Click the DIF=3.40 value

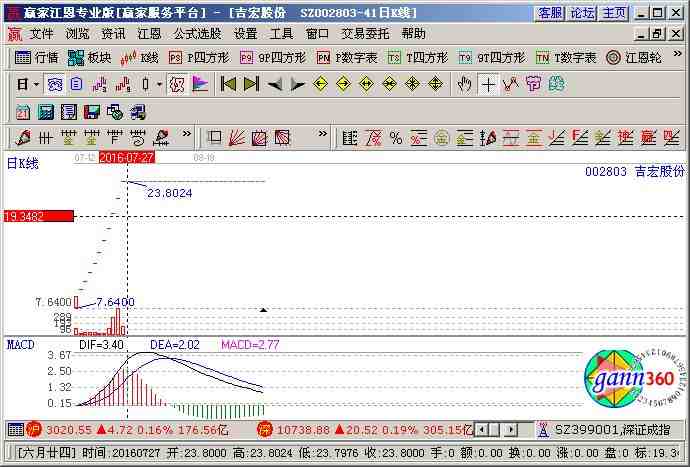[x=101, y=344]
